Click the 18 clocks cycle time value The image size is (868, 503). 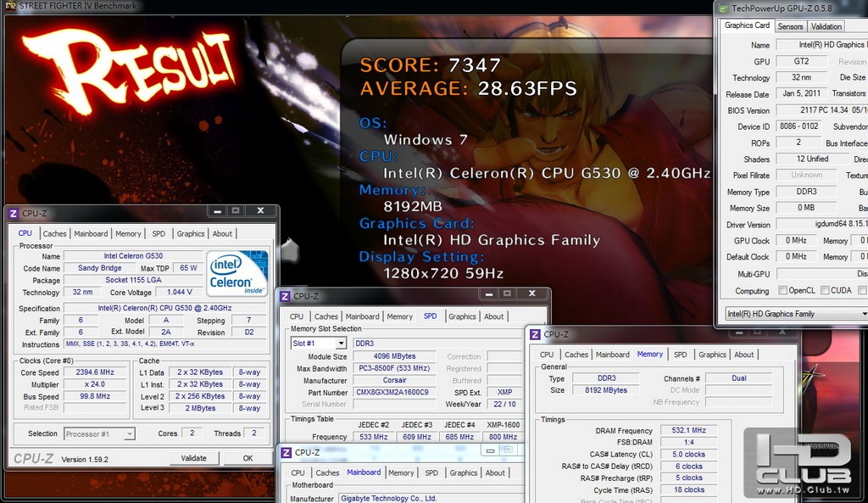[688, 490]
